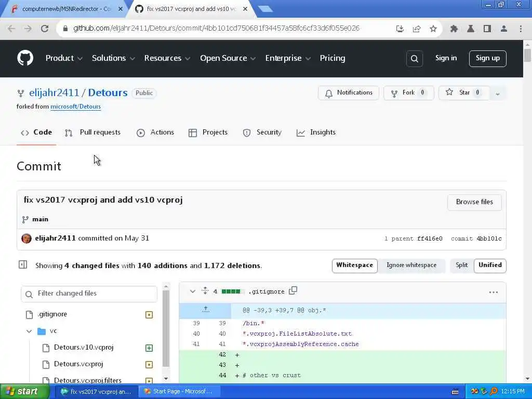Toggle the file tree sidebar icon
The width and height of the screenshot is (532, 399).
coord(23,264)
